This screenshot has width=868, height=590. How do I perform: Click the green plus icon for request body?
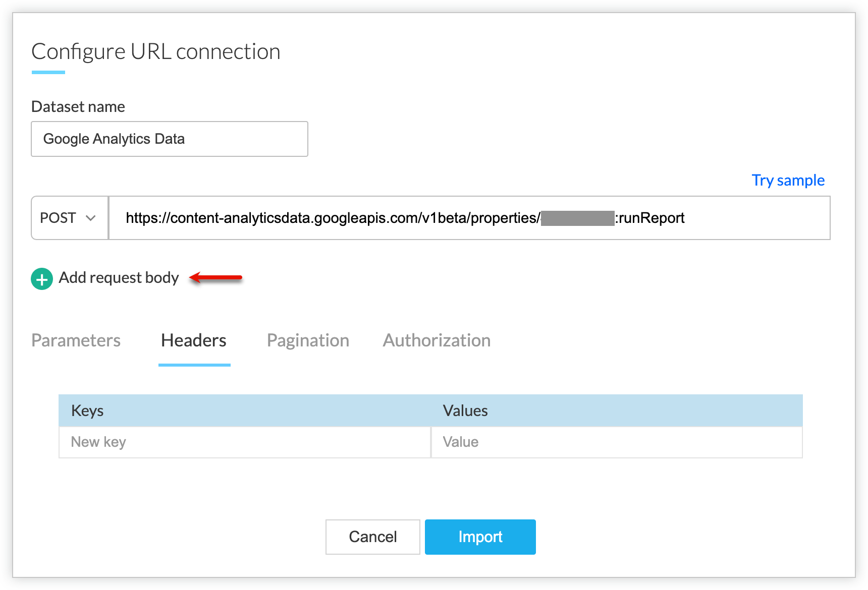[x=42, y=279]
